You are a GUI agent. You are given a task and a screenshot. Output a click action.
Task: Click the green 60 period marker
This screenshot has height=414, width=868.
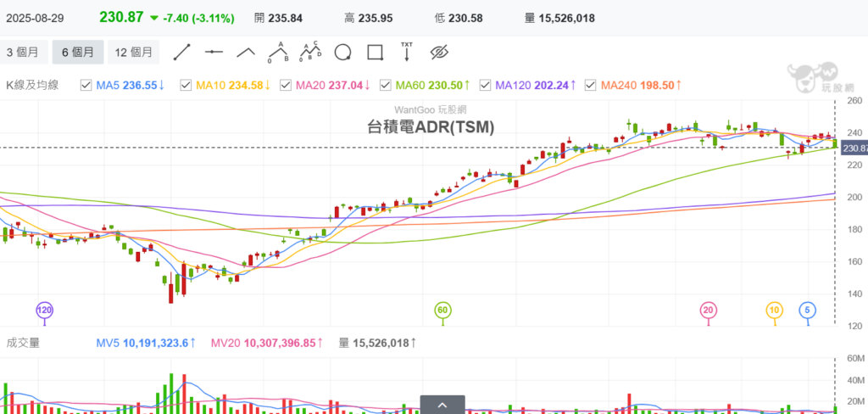442,310
